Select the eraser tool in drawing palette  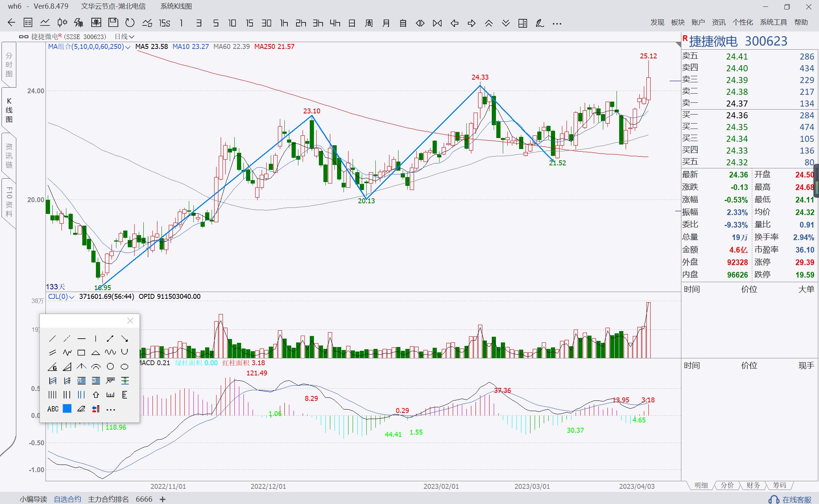point(81,409)
